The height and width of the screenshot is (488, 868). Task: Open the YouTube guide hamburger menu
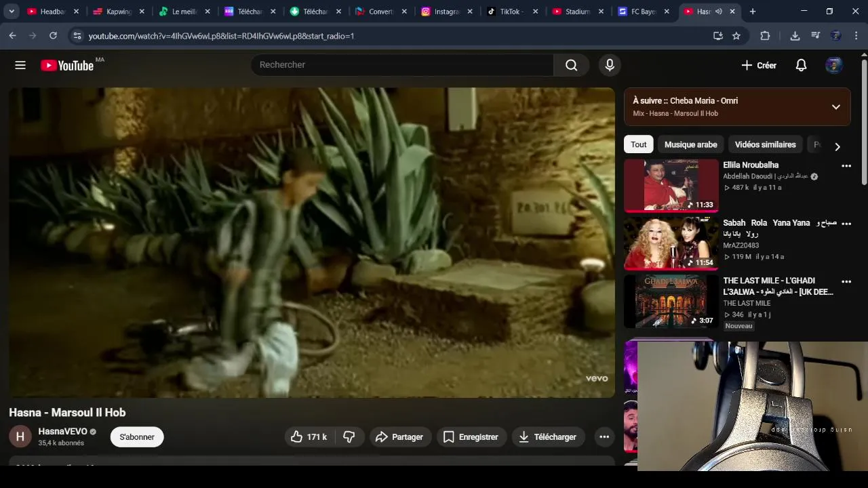tap(20, 65)
